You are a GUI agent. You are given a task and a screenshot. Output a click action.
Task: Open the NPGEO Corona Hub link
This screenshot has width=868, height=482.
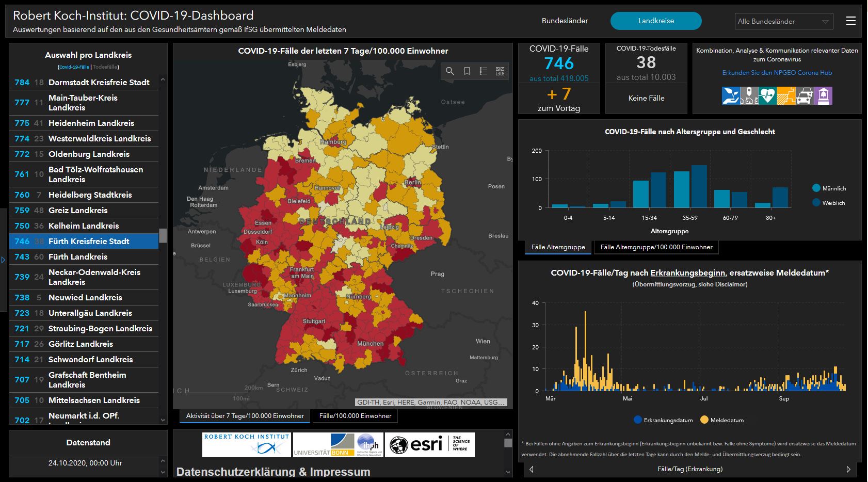(777, 73)
